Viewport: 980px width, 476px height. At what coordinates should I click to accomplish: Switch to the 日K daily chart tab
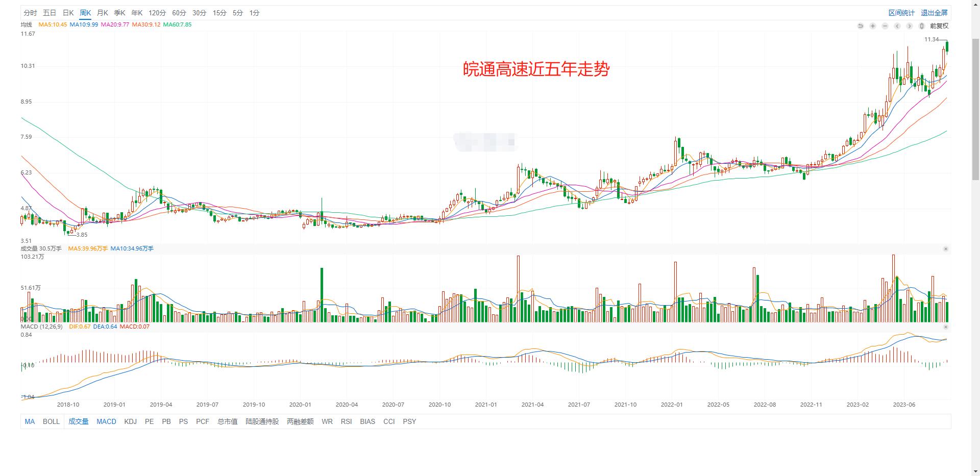[x=68, y=12]
